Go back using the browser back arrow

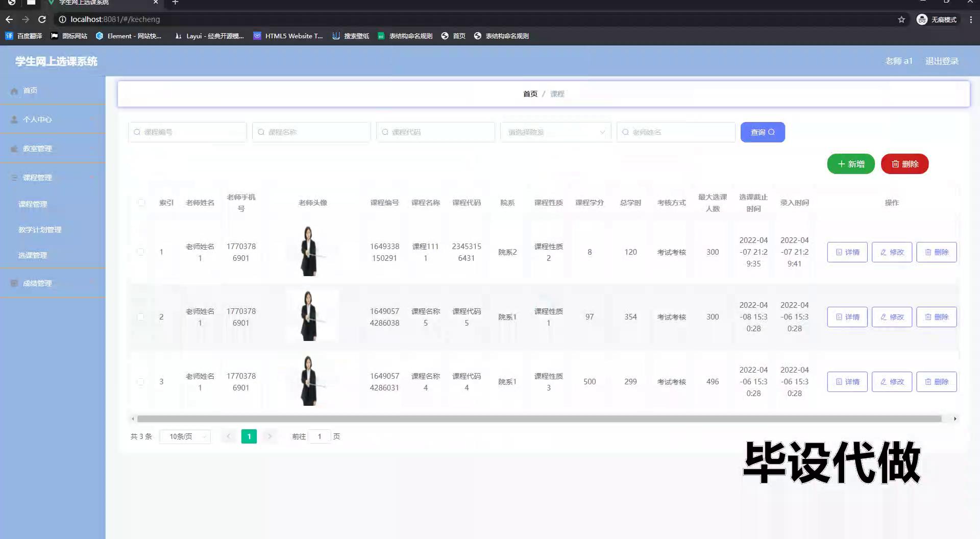click(x=9, y=19)
